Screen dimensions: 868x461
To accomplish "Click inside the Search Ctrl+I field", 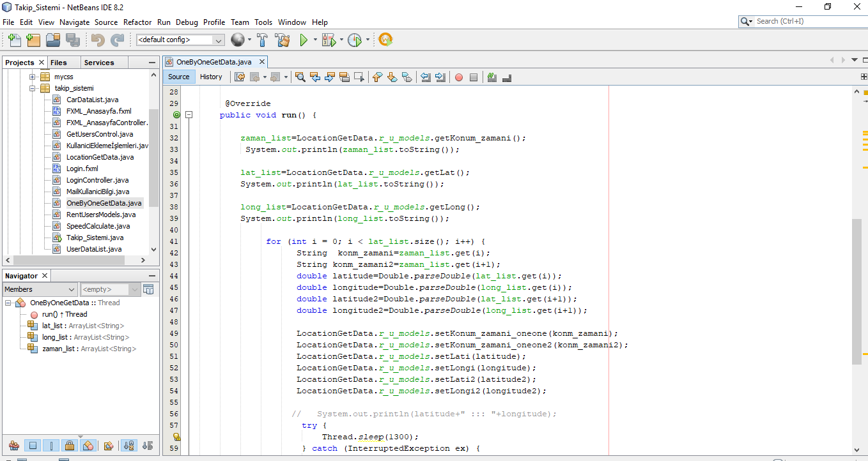I will [x=805, y=20].
